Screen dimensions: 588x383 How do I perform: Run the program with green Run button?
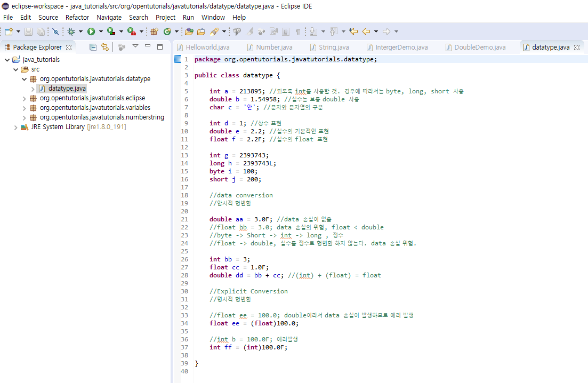91,32
